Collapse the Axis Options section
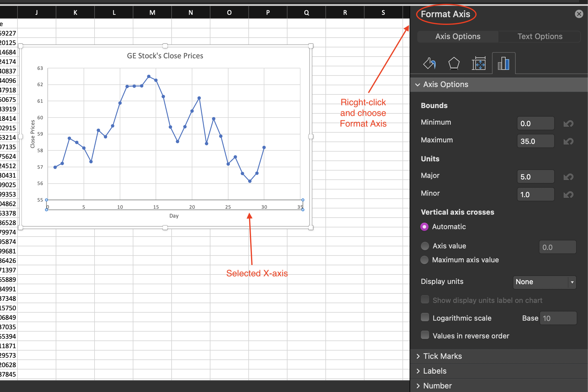The image size is (588, 392). tap(418, 85)
